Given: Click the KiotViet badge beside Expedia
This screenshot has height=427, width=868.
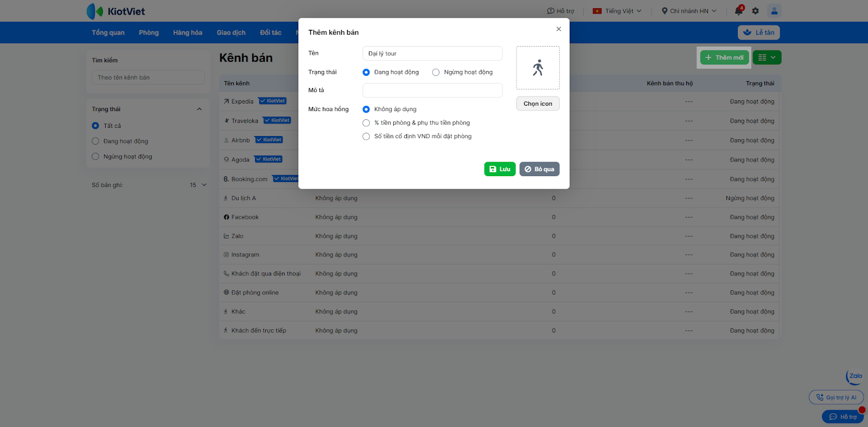Looking at the screenshot, I should click(272, 101).
